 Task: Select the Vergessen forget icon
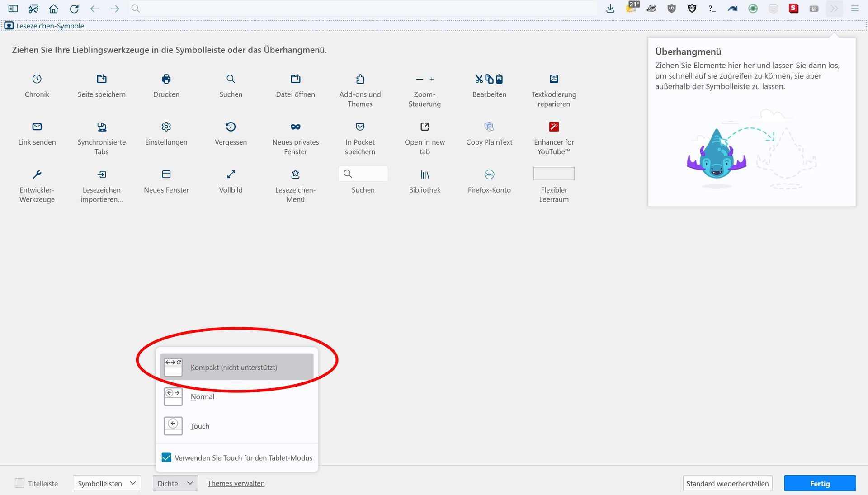231,127
